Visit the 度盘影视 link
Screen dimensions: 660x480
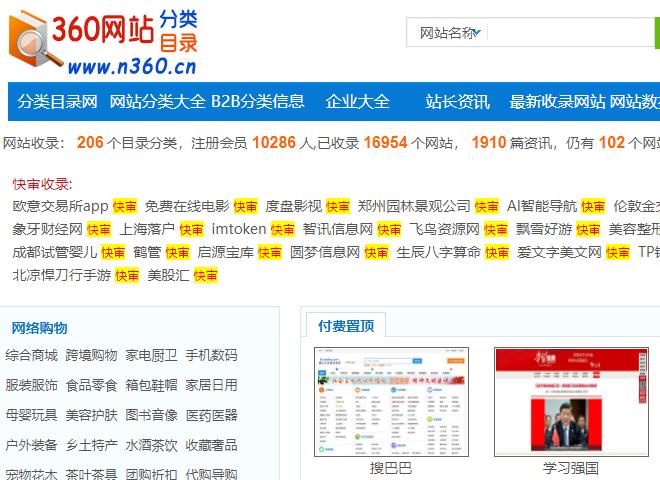coord(293,206)
